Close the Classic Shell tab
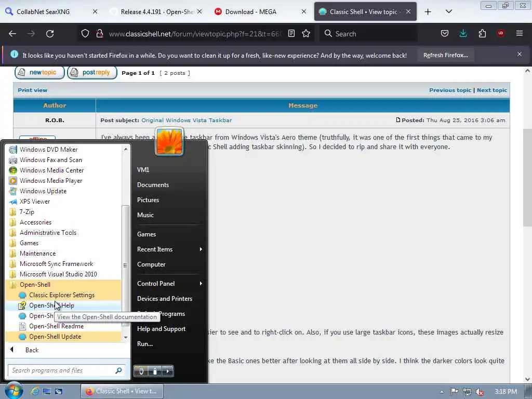The height and width of the screenshot is (399, 532). 408,11
